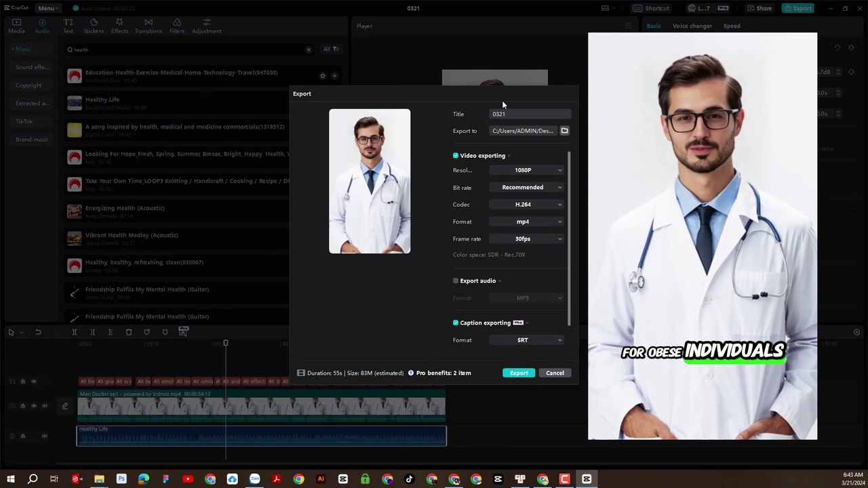The image size is (868, 488).
Task: Open the Codec H.264 dropdown
Action: point(527,204)
